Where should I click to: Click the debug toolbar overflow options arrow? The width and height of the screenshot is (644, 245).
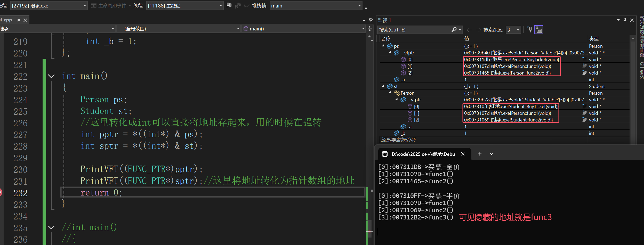(x=366, y=8)
